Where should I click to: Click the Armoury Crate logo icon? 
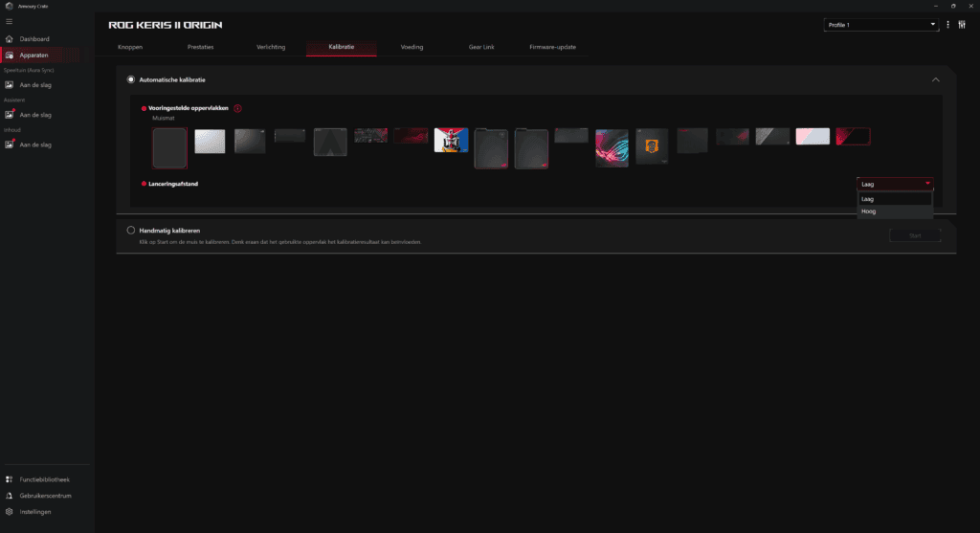tap(9, 6)
